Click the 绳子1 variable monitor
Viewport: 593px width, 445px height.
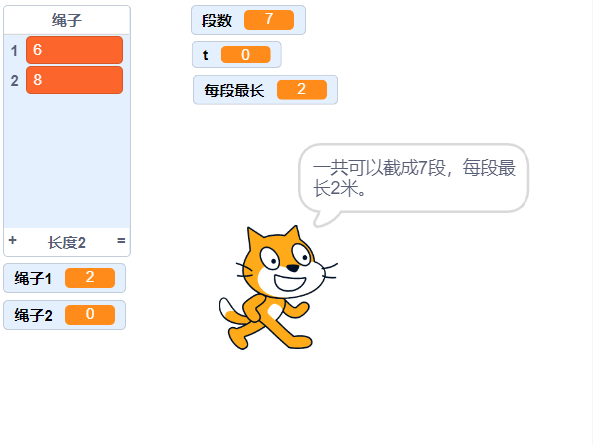pos(64,278)
